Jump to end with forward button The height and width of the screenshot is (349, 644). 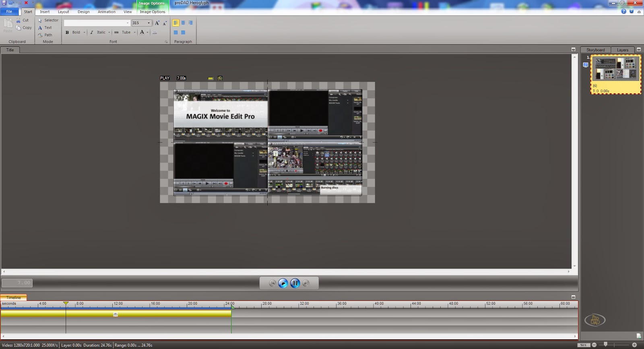(306, 283)
